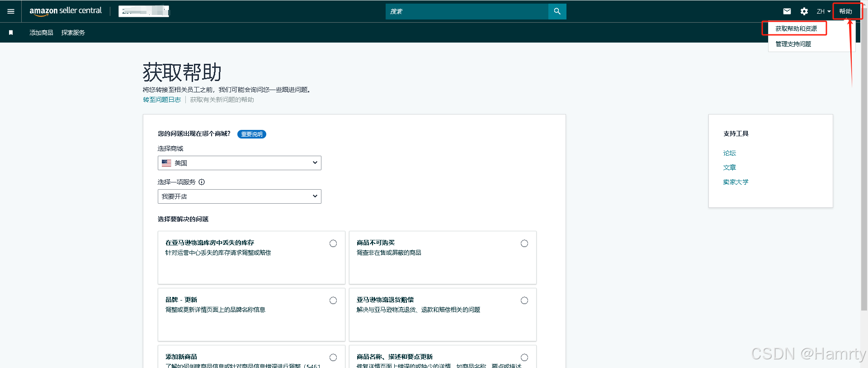Open the hamburger navigation menu
This screenshot has width=868, height=368.
click(x=11, y=11)
